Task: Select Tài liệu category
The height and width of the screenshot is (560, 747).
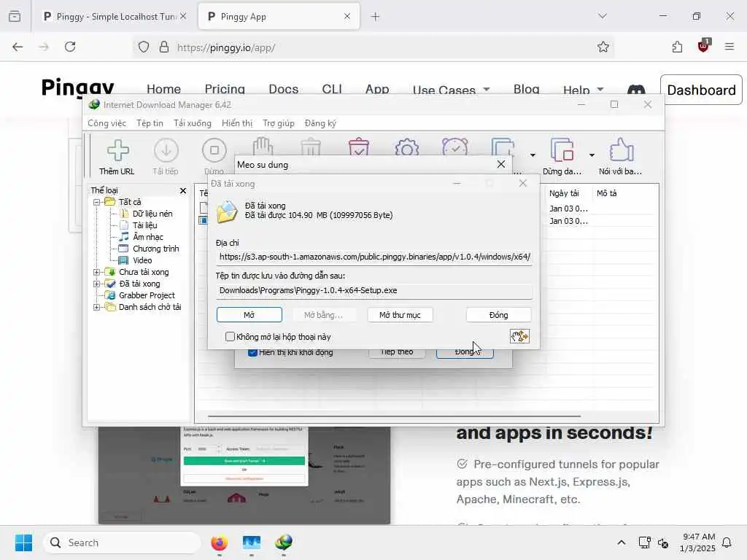Action: point(145,225)
